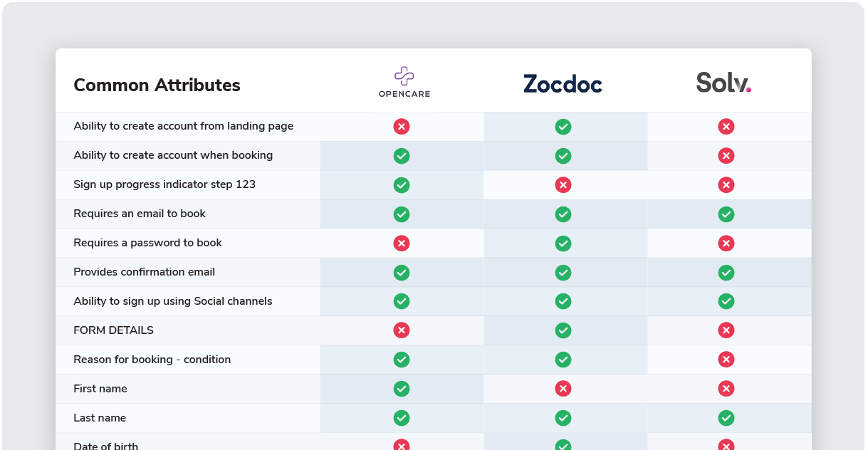Select "Ability to create account when booking" label
Image resolution: width=868 pixels, height=450 pixels.
[173, 155]
